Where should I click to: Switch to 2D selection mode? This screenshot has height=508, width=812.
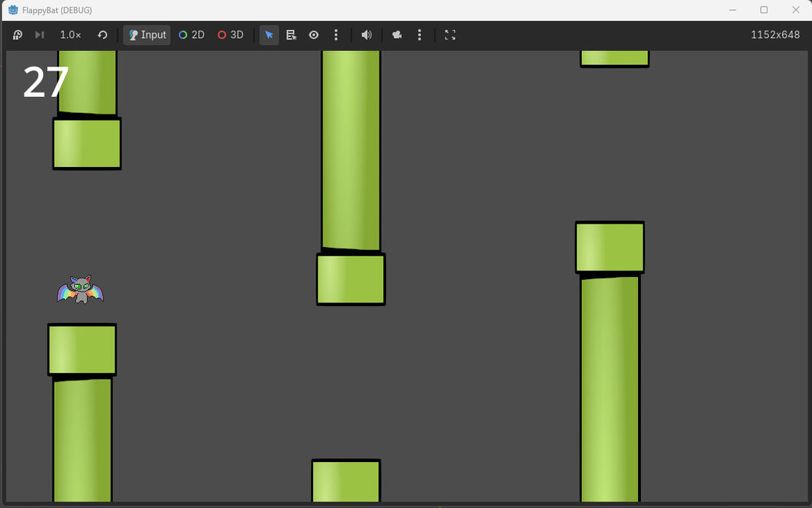192,35
